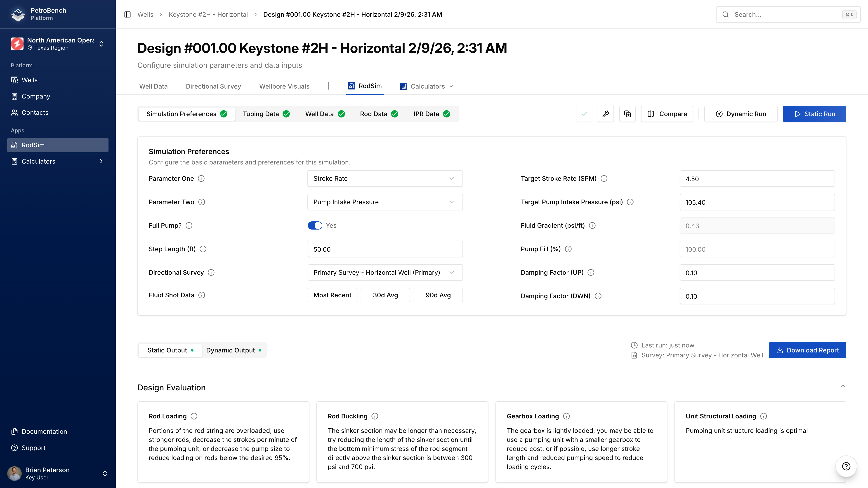Open the Dynamic Output tab
The width and height of the screenshot is (868, 488).
point(234,350)
